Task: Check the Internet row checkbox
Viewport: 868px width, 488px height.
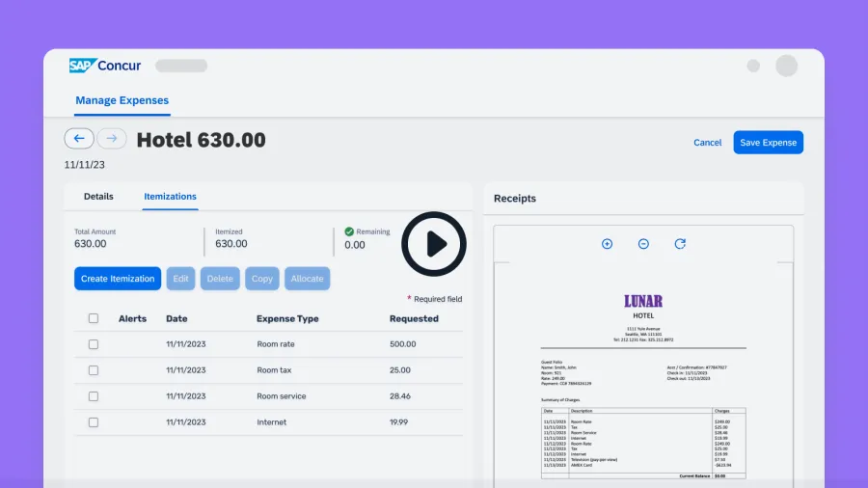Action: click(x=94, y=422)
